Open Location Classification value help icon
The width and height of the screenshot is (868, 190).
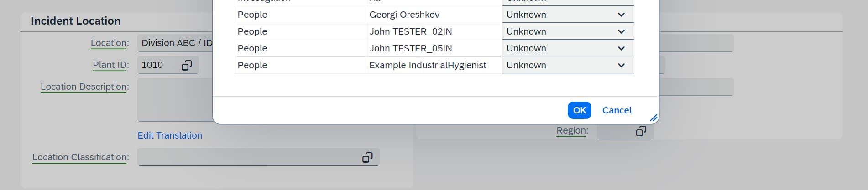[367, 157]
